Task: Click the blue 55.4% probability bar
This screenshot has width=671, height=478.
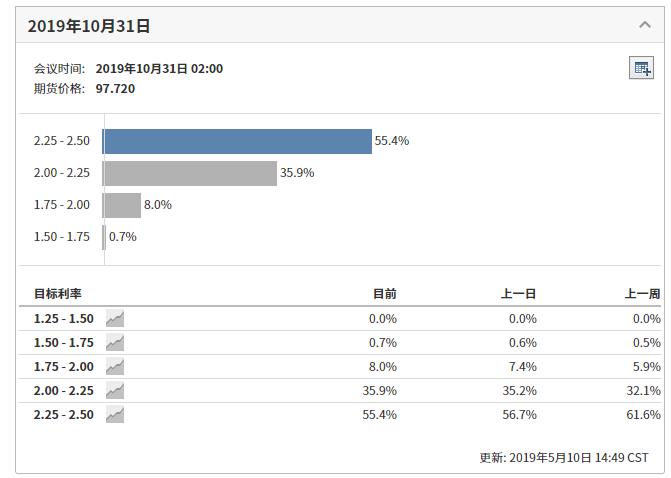Action: click(x=237, y=141)
